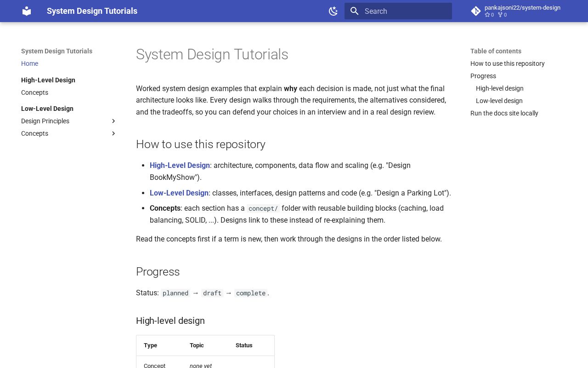Toggle dark mode with moon icon
The image size is (588, 368).
click(x=334, y=11)
